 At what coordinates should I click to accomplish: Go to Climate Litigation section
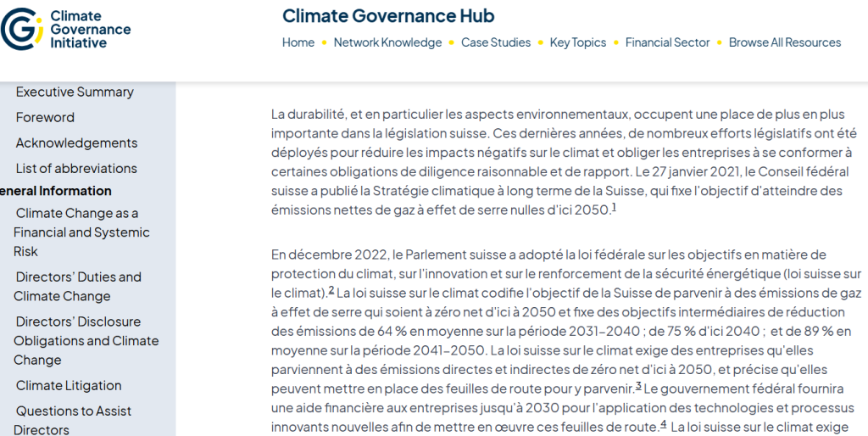tap(69, 386)
